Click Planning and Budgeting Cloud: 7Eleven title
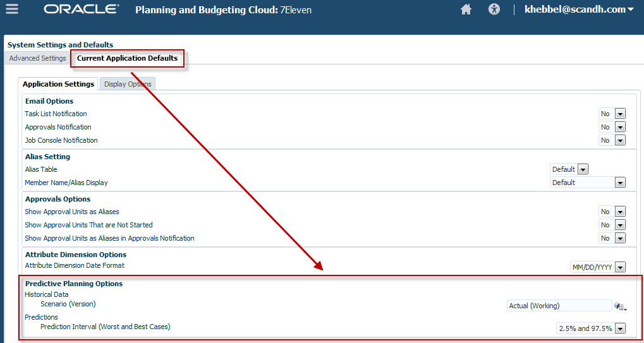The width and height of the screenshot is (644, 343). click(224, 10)
